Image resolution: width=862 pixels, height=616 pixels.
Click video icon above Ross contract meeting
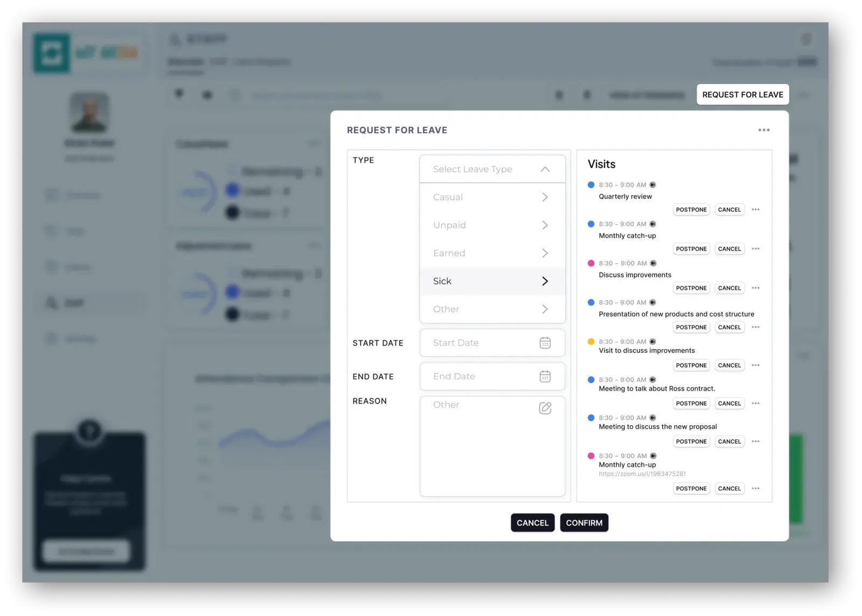point(652,380)
